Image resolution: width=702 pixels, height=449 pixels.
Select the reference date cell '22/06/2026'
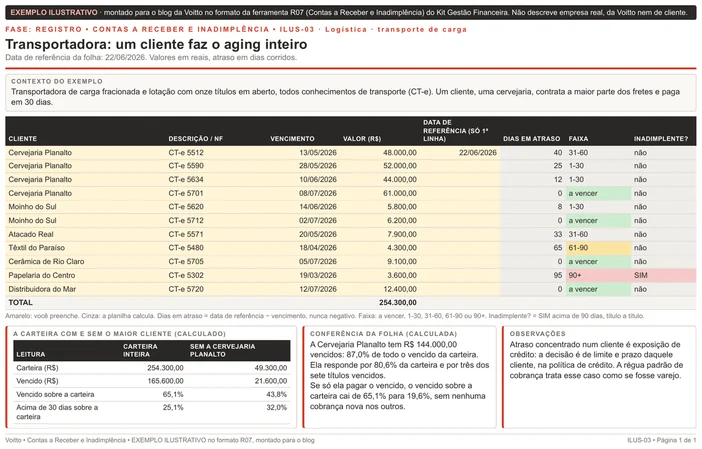(478, 153)
